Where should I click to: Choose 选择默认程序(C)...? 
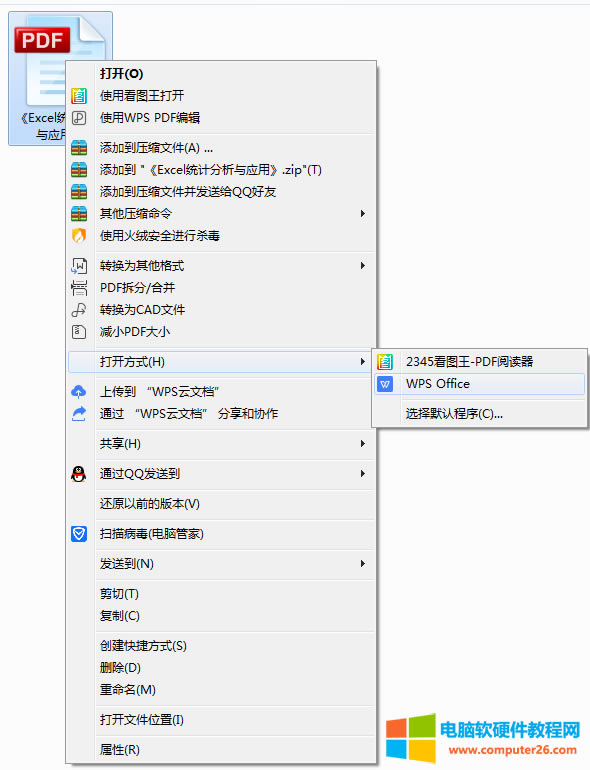480,414
